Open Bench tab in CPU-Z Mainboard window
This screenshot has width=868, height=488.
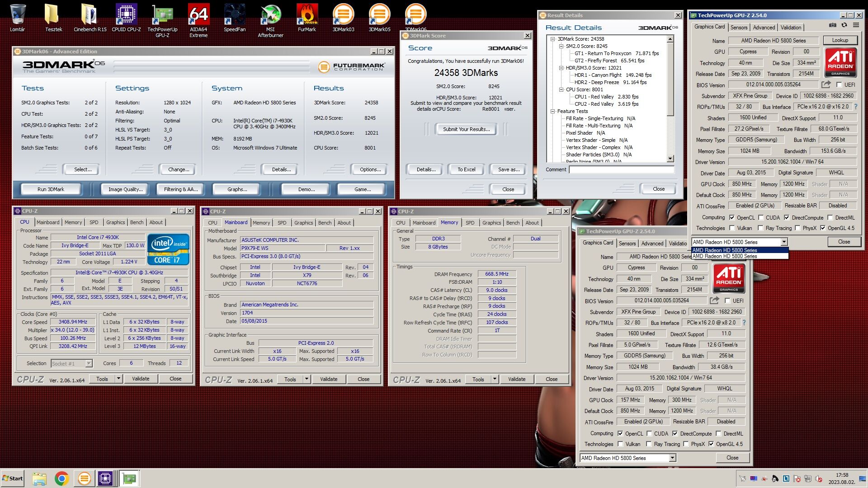[325, 223]
